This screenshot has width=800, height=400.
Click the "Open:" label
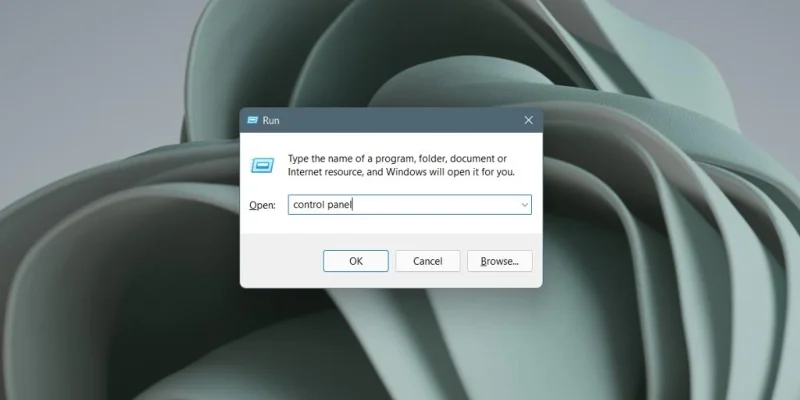click(x=262, y=205)
